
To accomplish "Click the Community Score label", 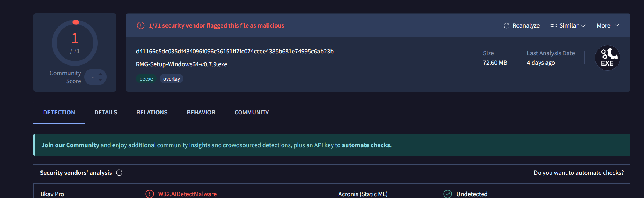I will [x=65, y=77].
